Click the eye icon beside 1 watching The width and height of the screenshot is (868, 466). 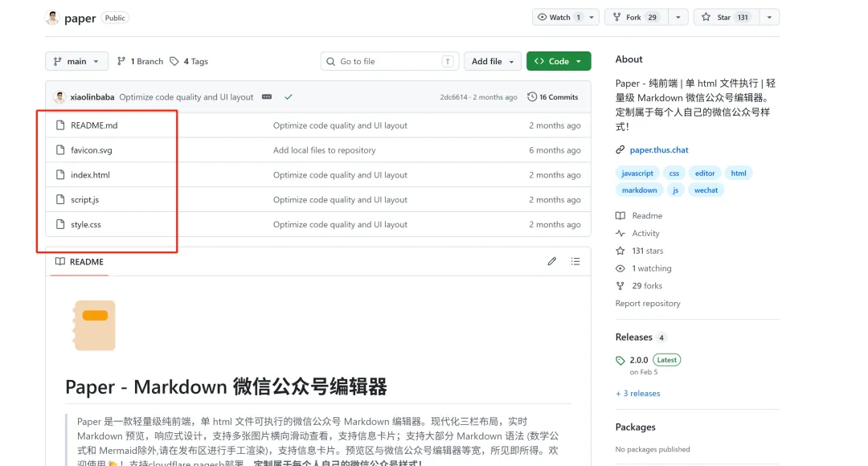tap(620, 268)
